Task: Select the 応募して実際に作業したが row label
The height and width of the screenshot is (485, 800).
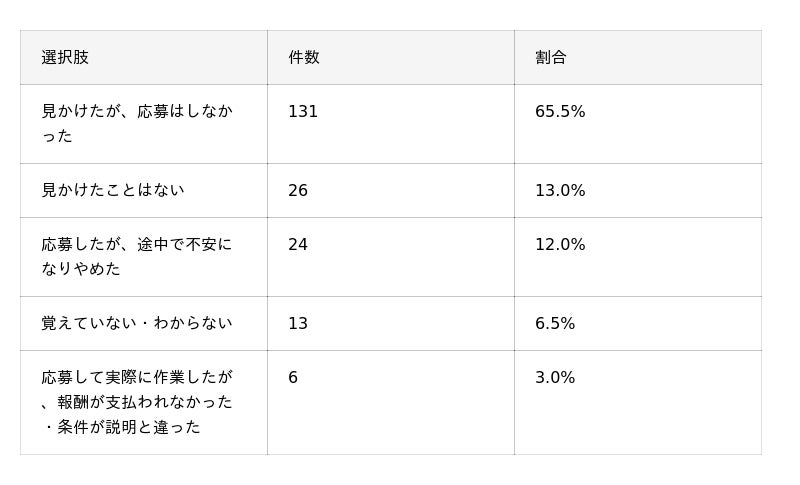Action: [137, 377]
